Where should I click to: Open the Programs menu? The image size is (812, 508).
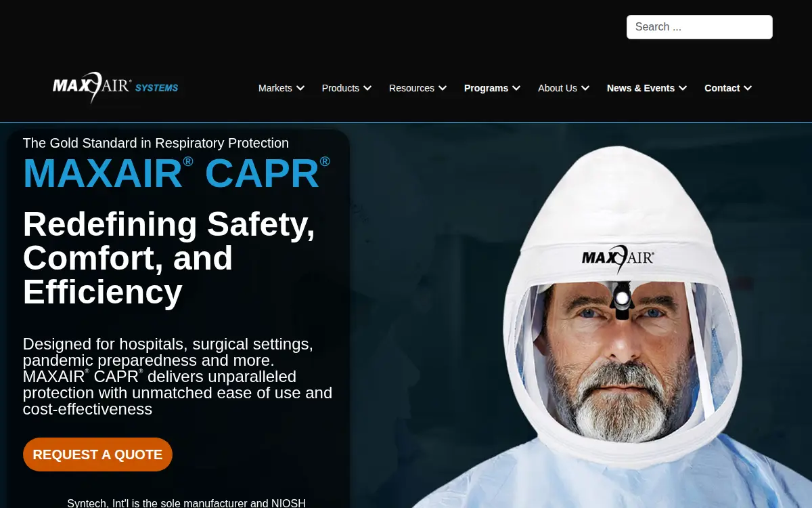click(x=486, y=88)
